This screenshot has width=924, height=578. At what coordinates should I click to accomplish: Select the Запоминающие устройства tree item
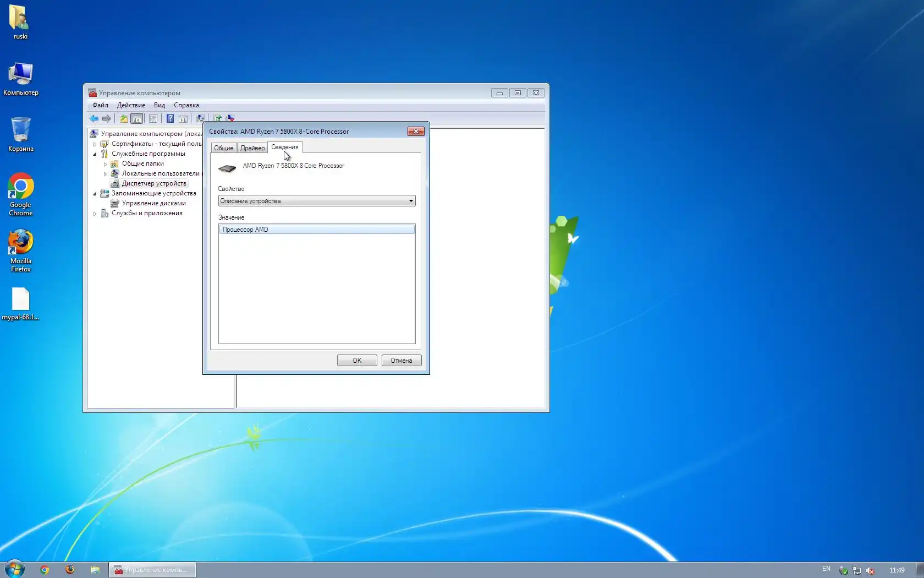pos(154,194)
